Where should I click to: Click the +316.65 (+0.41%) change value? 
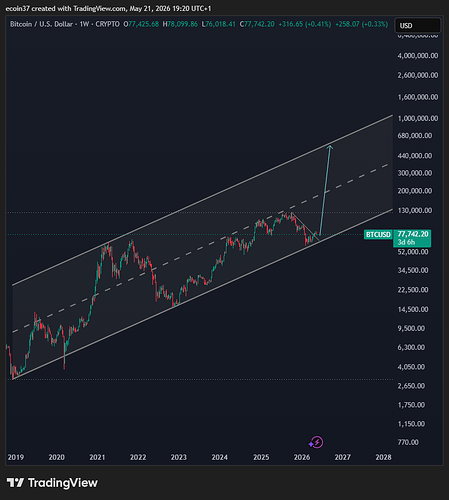point(305,24)
